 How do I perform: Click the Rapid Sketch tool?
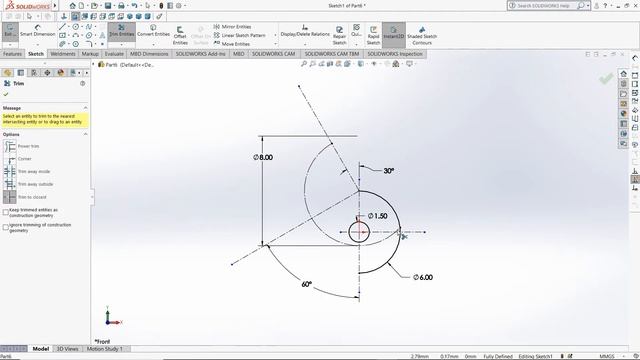coord(373,36)
